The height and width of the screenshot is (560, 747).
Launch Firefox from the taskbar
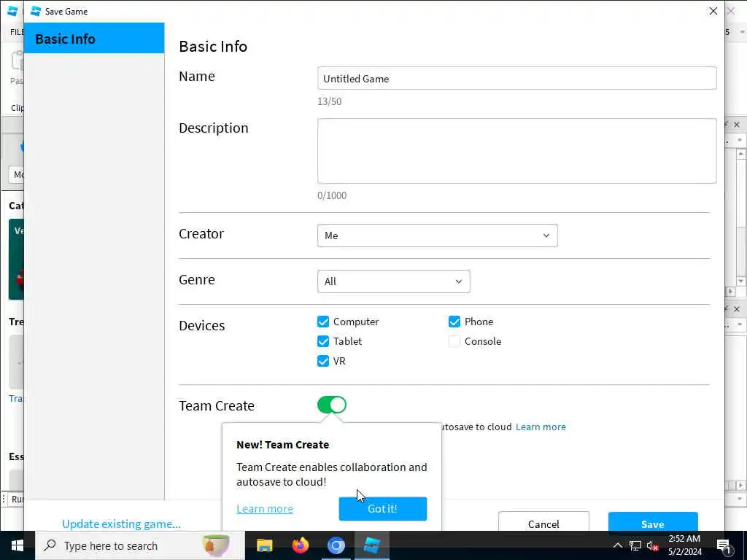tap(300, 545)
